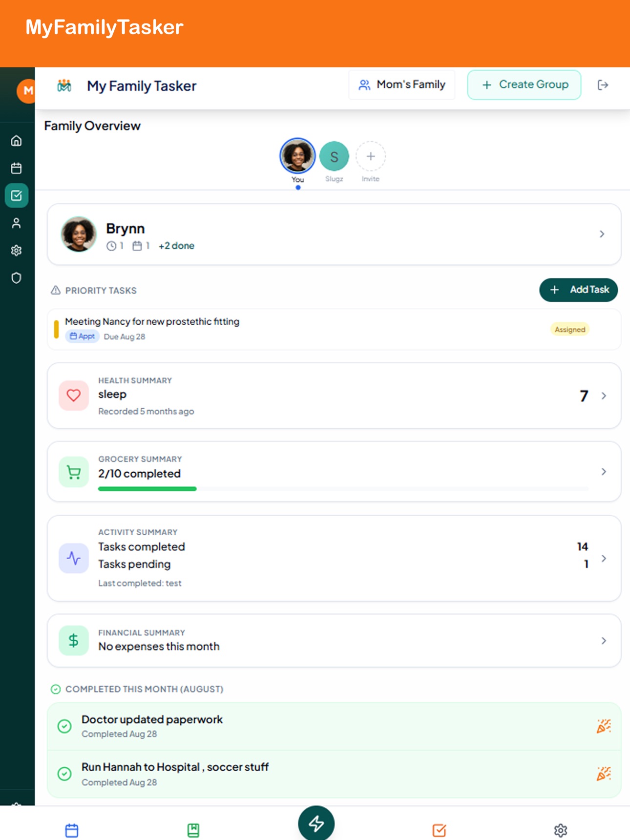630x840 pixels.
Task: Switch to the settings tab in bottom bar
Action: (x=561, y=830)
